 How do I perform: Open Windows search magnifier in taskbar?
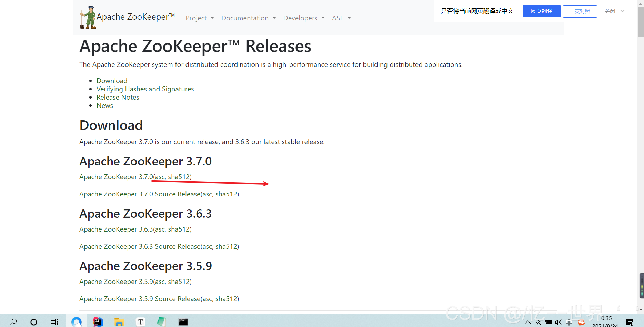click(13, 322)
